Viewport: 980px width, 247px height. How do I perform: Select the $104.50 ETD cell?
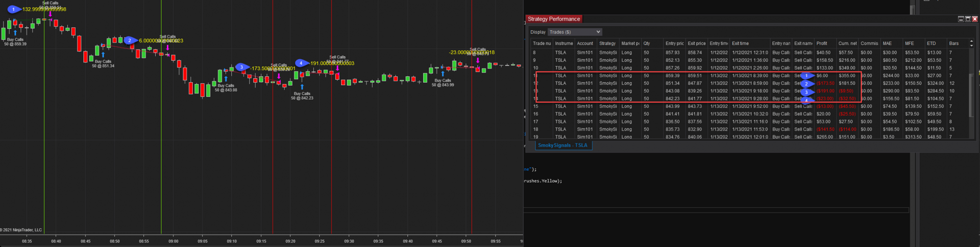click(x=936, y=99)
